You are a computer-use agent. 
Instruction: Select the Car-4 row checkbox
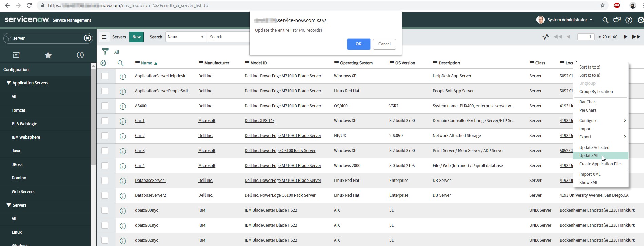[x=105, y=166]
